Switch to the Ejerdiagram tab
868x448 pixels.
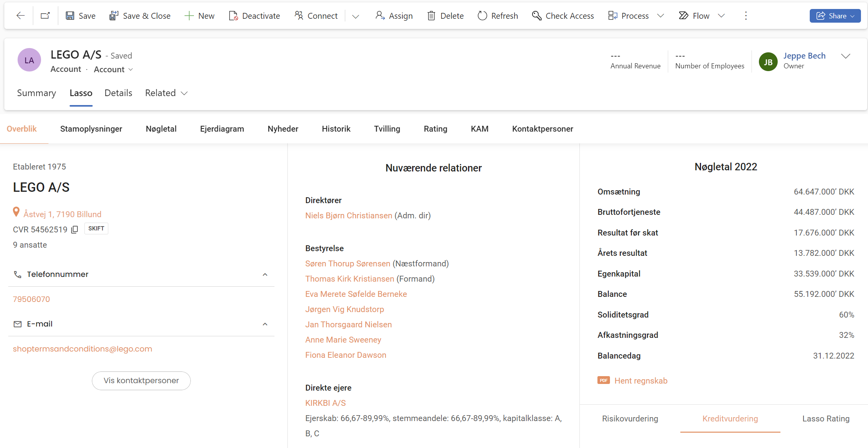click(x=222, y=129)
